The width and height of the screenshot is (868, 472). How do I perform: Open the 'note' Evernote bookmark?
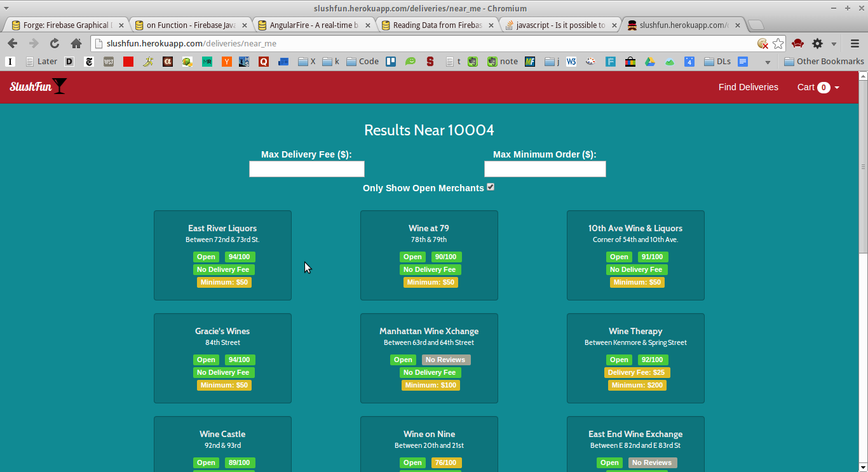click(x=503, y=62)
